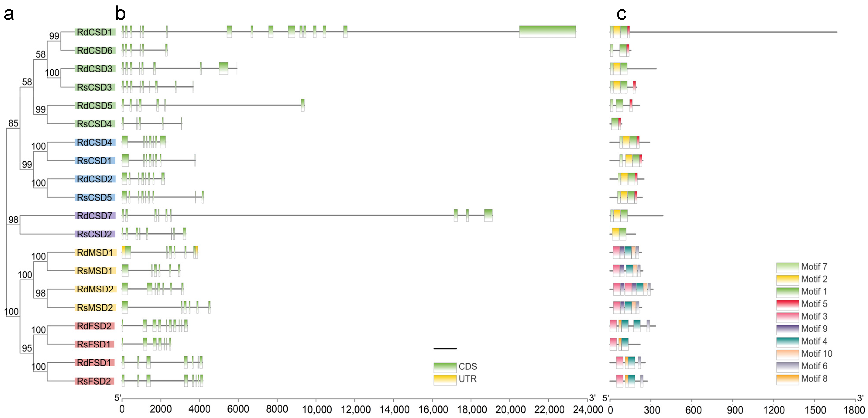Click the yellow RdMSD1 label

pos(95,253)
